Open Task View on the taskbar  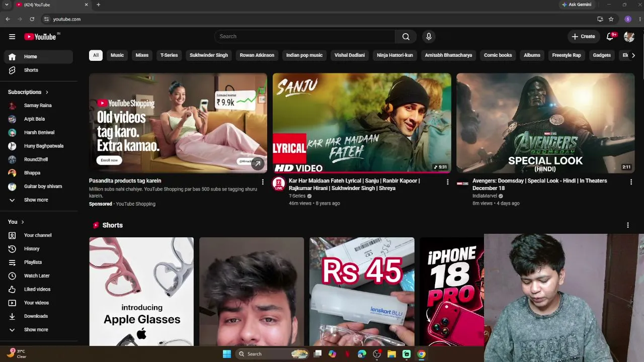tap(317, 354)
